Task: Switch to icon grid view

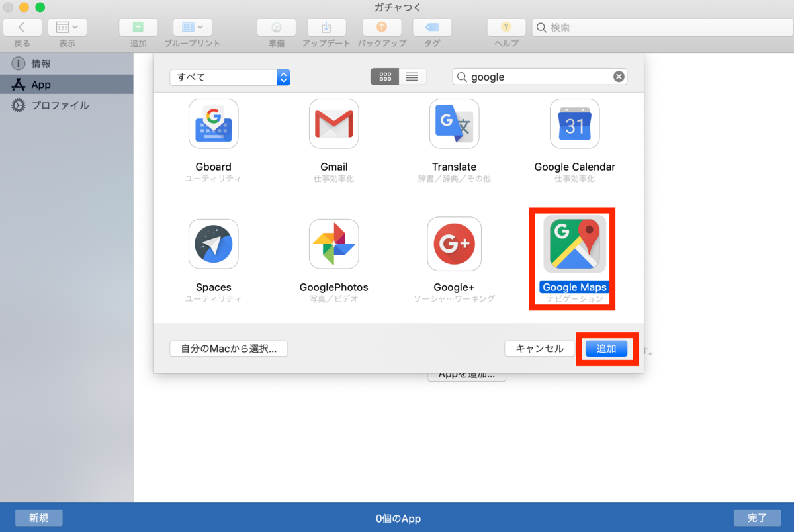Action: 384,77
